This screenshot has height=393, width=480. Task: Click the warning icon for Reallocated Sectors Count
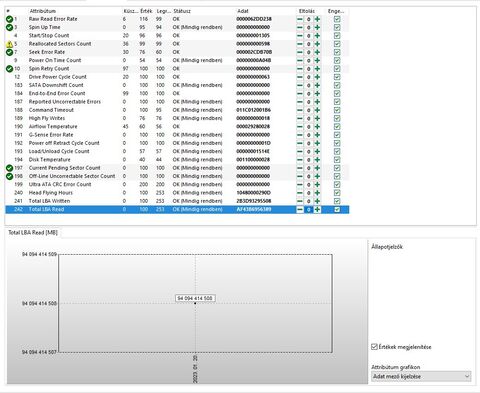pos(9,44)
